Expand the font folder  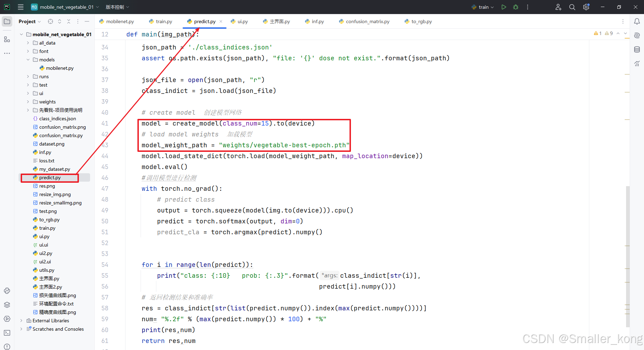pyautogui.click(x=28, y=51)
